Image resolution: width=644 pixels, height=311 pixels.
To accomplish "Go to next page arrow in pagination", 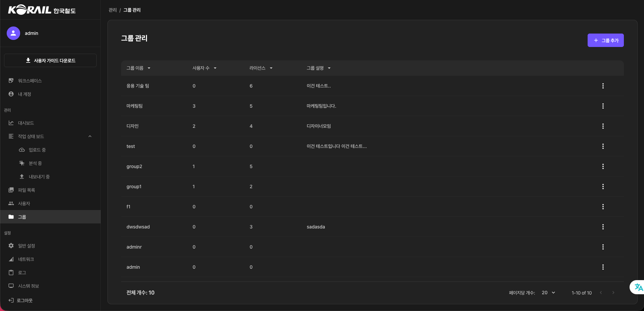I will tap(613, 293).
